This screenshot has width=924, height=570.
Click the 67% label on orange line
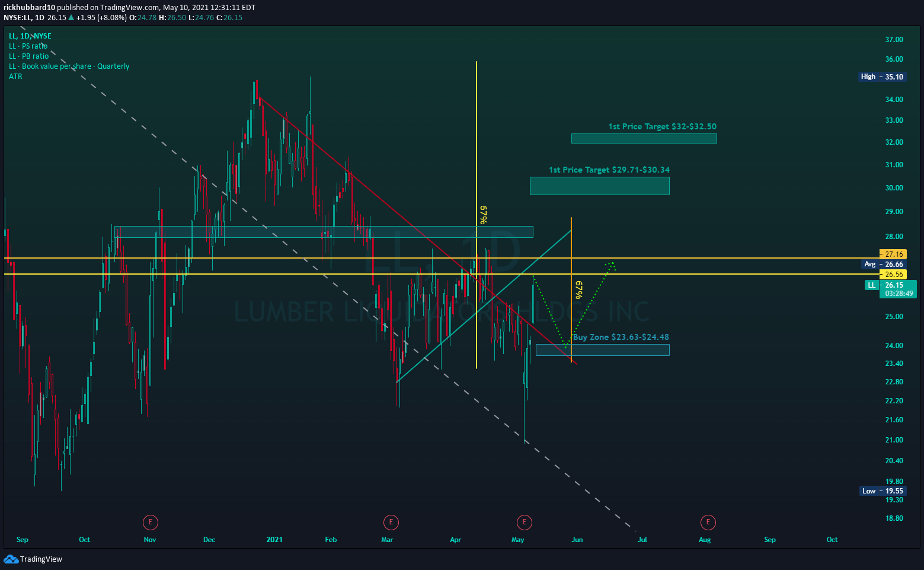[579, 289]
